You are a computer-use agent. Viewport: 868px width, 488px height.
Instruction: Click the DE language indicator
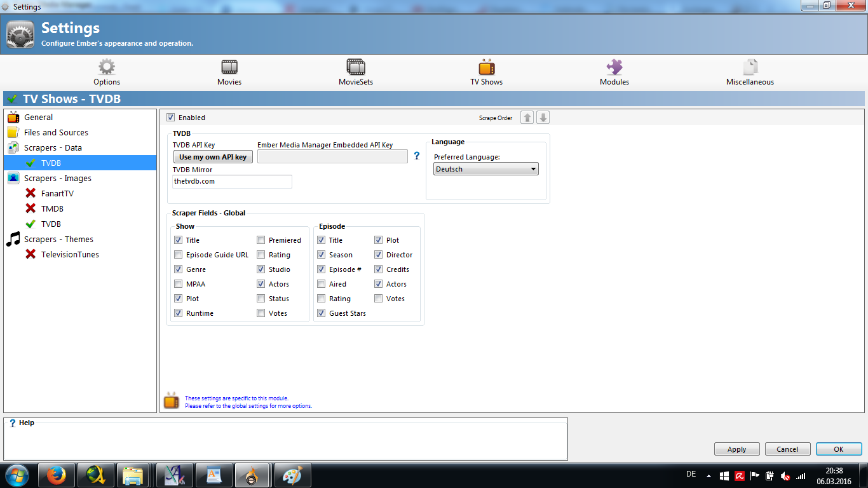[x=691, y=474]
